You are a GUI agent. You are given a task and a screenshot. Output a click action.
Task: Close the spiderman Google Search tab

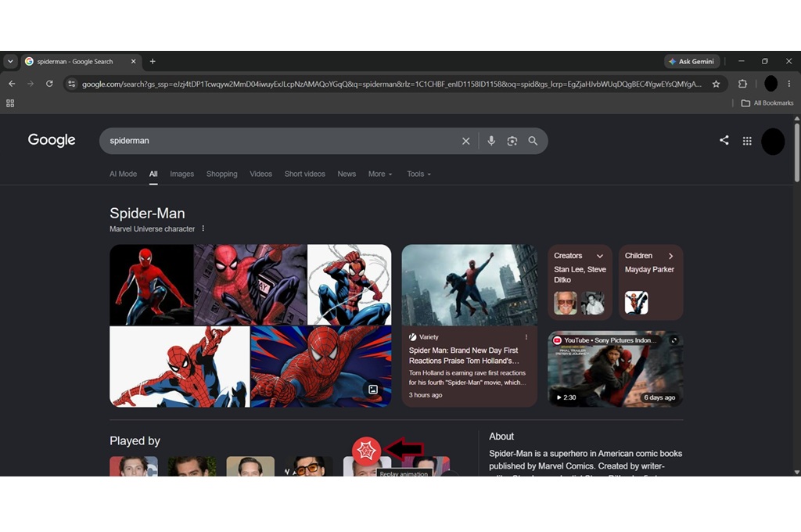pos(133,61)
